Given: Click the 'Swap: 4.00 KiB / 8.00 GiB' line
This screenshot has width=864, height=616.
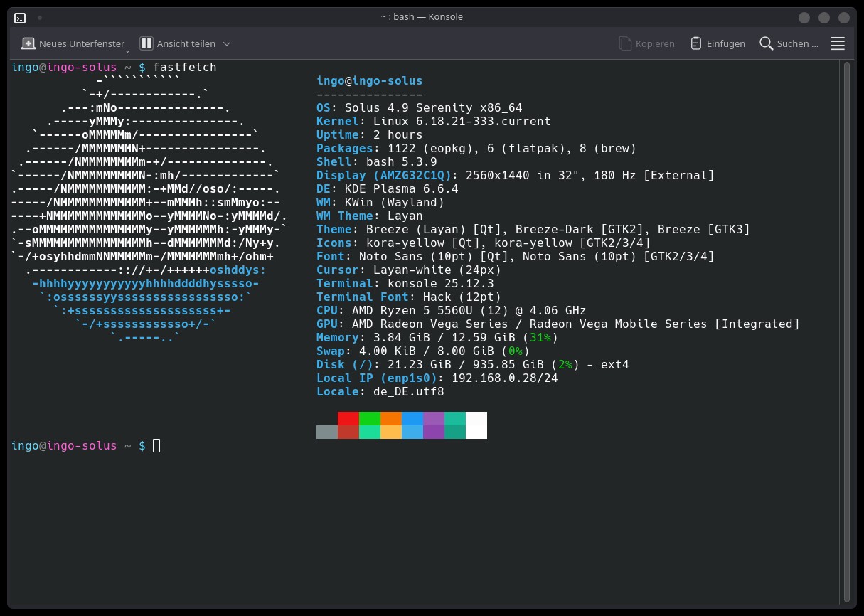Looking at the screenshot, I should [x=423, y=351].
